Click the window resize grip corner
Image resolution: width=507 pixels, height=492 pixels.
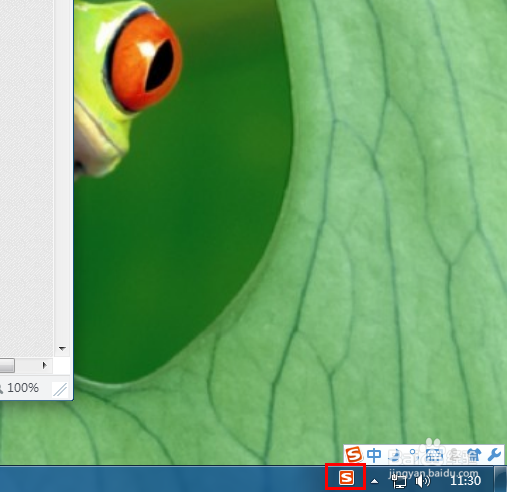[x=60, y=389]
